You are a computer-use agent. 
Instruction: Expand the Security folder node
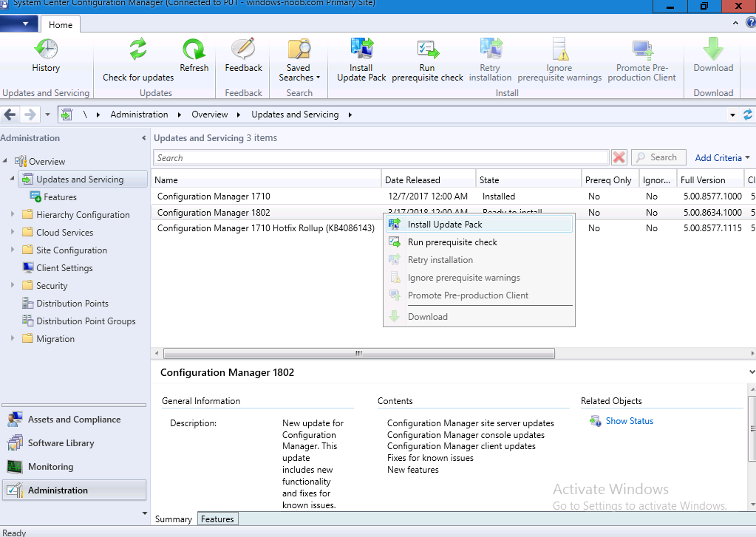[13, 285]
